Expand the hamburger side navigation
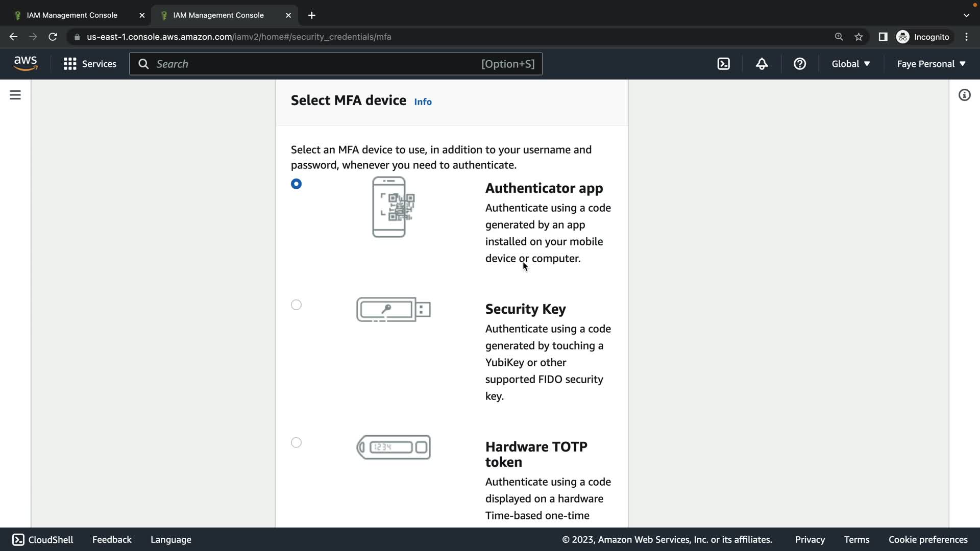 click(15, 95)
